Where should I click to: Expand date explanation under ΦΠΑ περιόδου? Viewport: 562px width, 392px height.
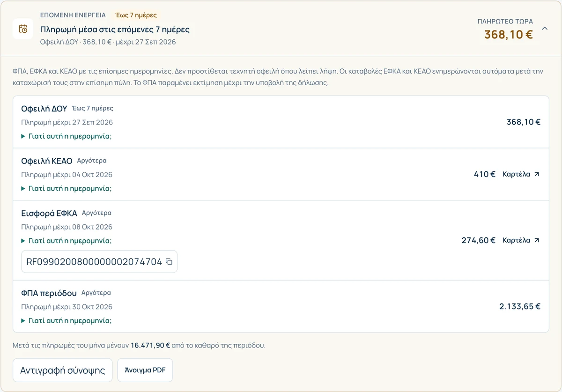tap(67, 321)
